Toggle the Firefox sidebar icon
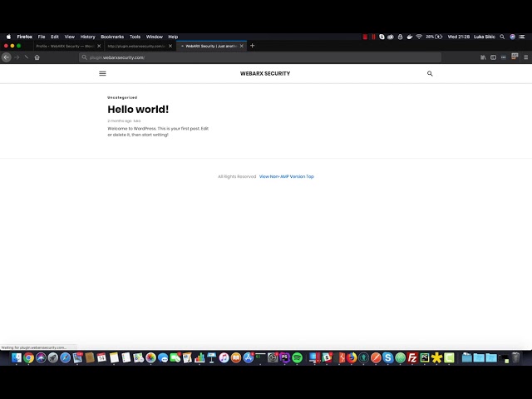The image size is (532, 399). click(x=493, y=57)
